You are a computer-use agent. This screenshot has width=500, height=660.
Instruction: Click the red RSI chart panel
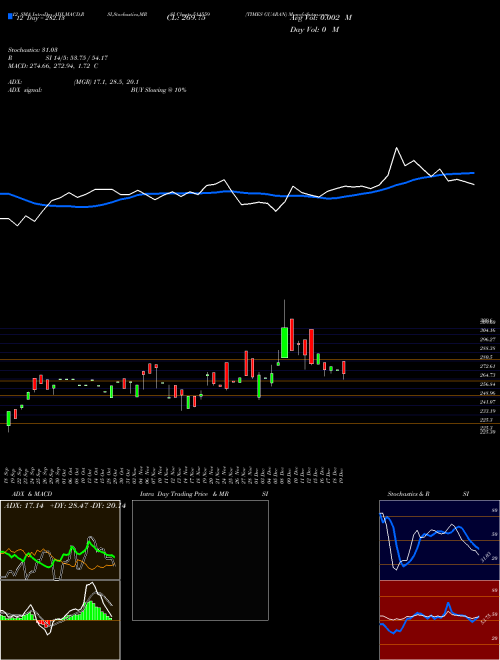(x=439, y=620)
